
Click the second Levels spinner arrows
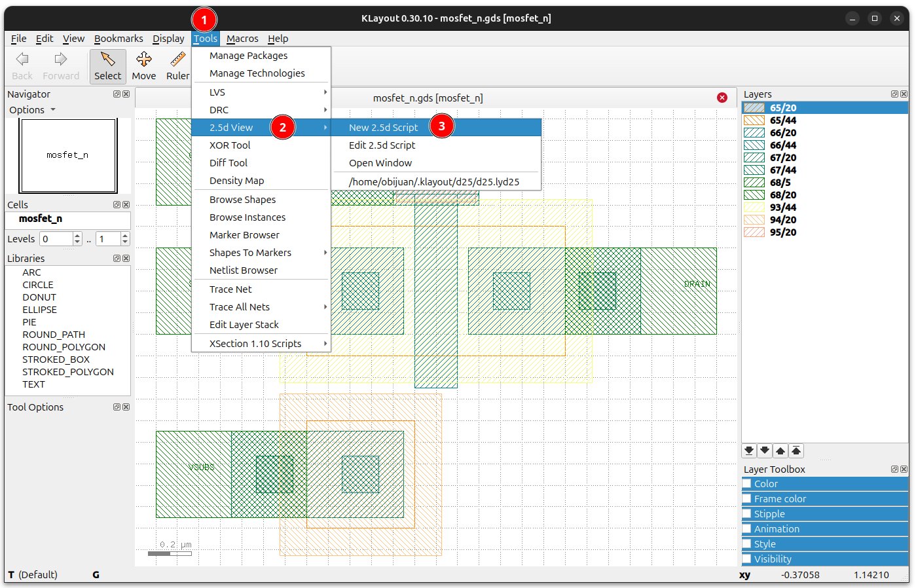pos(125,239)
